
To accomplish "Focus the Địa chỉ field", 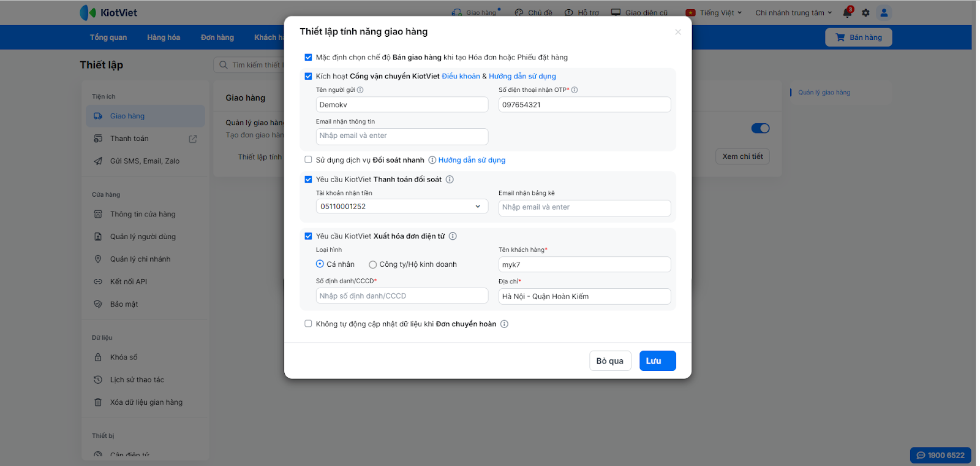I will pyautogui.click(x=585, y=296).
